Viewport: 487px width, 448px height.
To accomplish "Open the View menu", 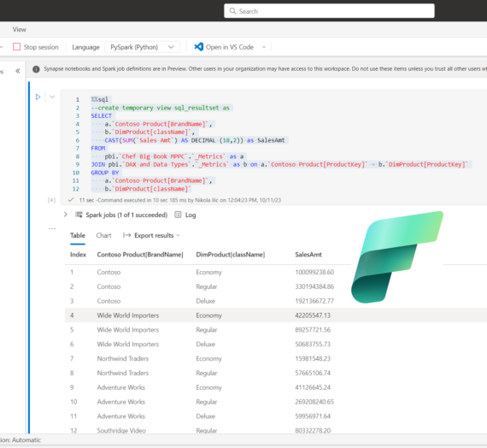I will (20, 30).
